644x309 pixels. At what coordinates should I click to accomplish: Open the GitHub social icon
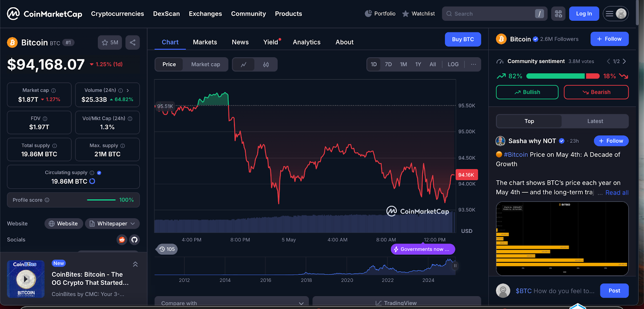coord(134,240)
